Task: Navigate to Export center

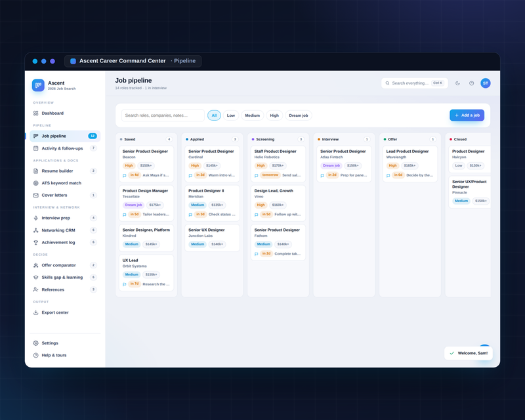Action: 65,312
